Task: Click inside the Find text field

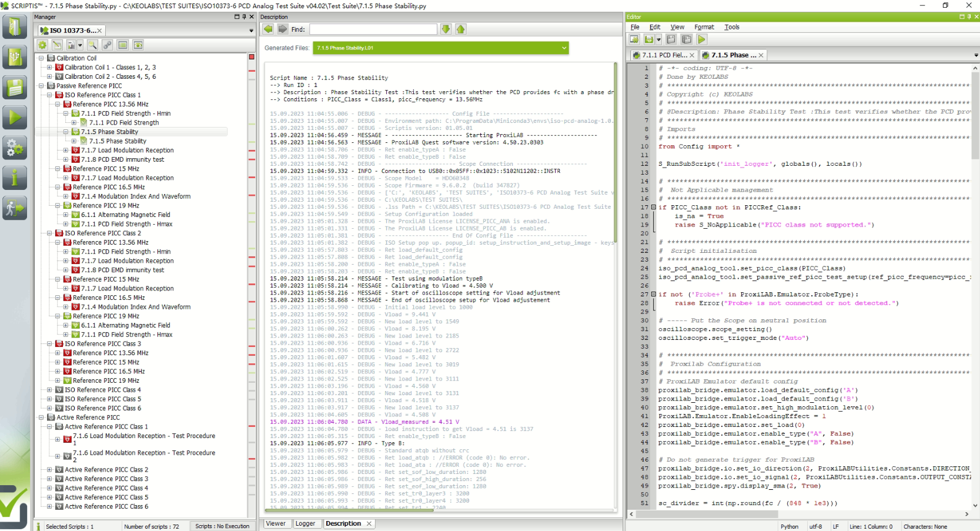Action: pyautogui.click(x=373, y=29)
